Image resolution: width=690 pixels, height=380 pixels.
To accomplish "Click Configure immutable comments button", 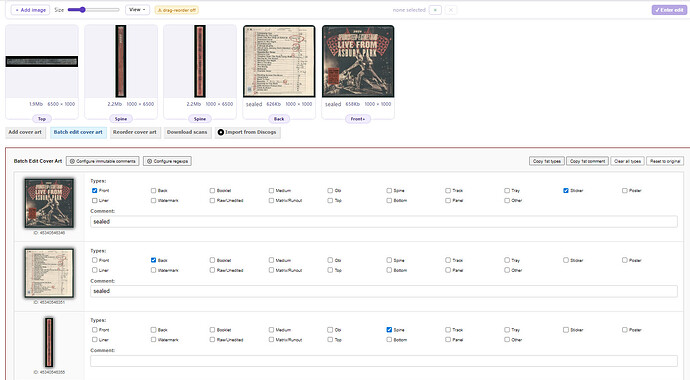I will [x=103, y=161].
